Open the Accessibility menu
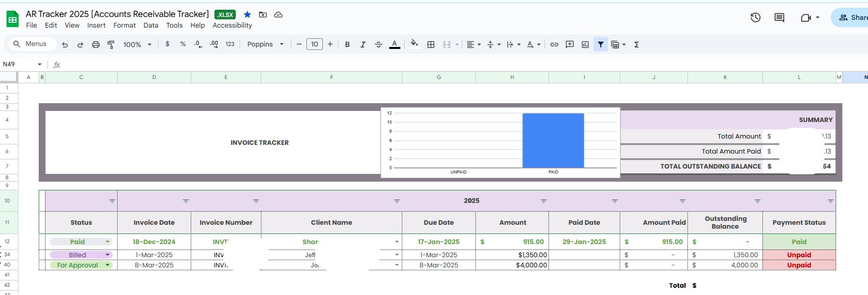The width and height of the screenshot is (868, 295). click(232, 25)
